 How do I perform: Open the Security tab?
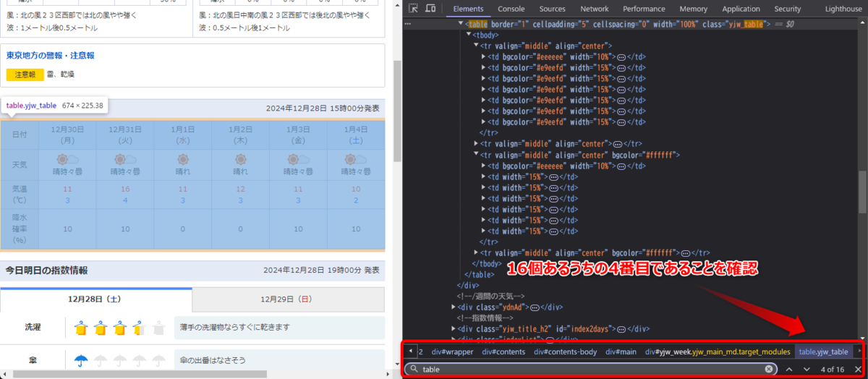pyautogui.click(x=788, y=9)
